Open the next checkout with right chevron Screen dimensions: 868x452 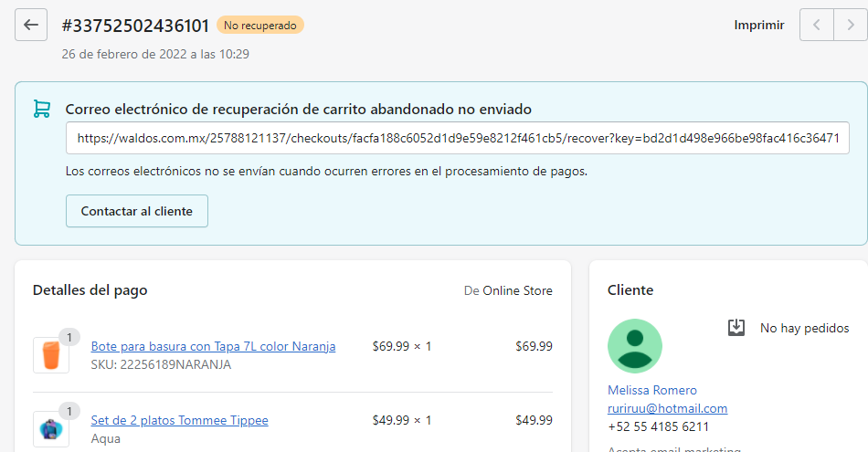851,25
